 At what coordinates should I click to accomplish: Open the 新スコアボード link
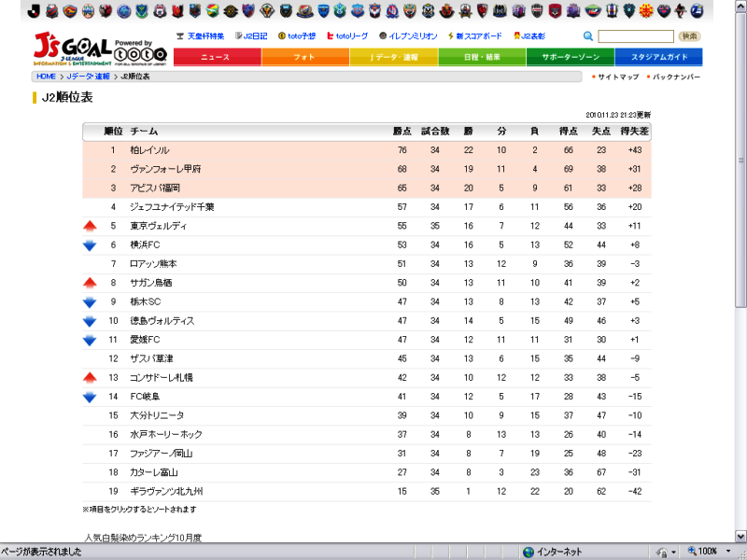475,36
